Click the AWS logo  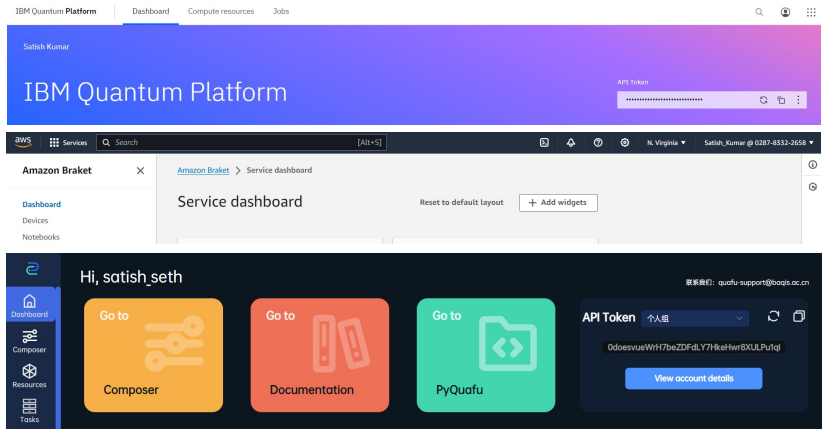point(23,142)
